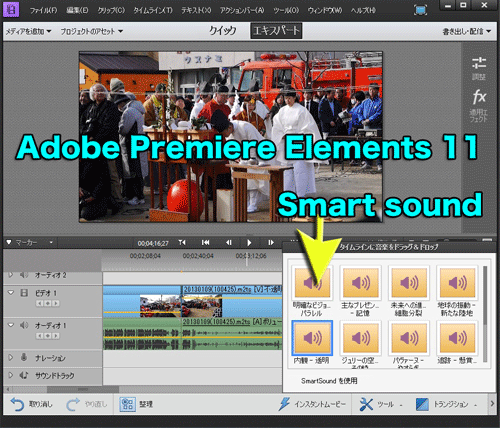Viewport: 500px width, 428px height.
Task: Click the timecode 00;04;16;27 field
Action: click(153, 243)
